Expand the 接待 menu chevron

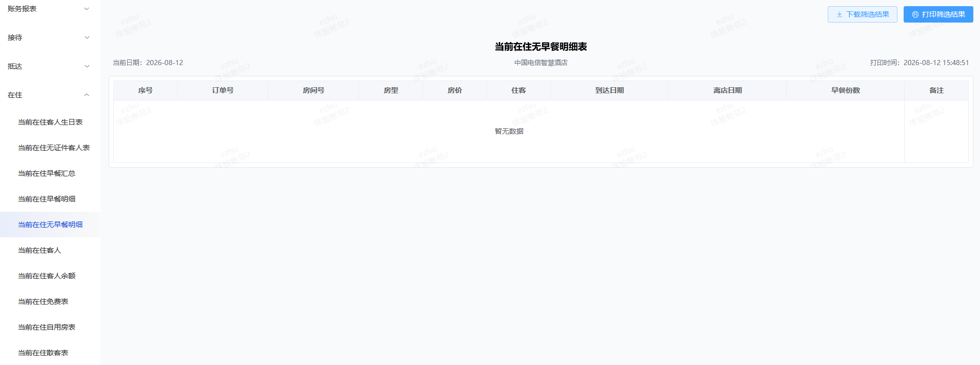coord(87,37)
